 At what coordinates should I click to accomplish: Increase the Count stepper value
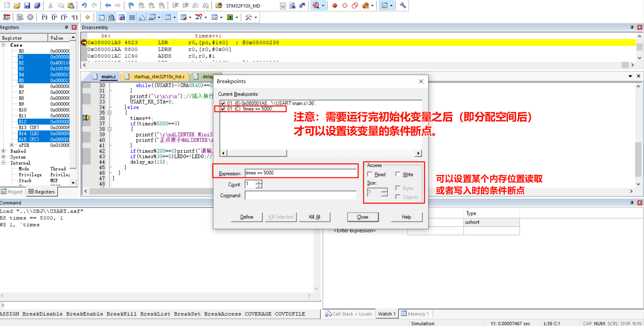[259, 182]
